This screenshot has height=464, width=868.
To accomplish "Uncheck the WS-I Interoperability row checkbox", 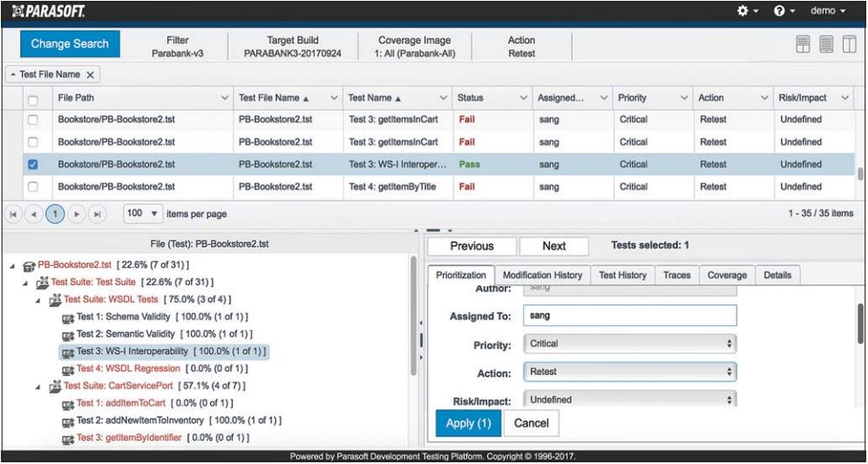I will point(33,164).
